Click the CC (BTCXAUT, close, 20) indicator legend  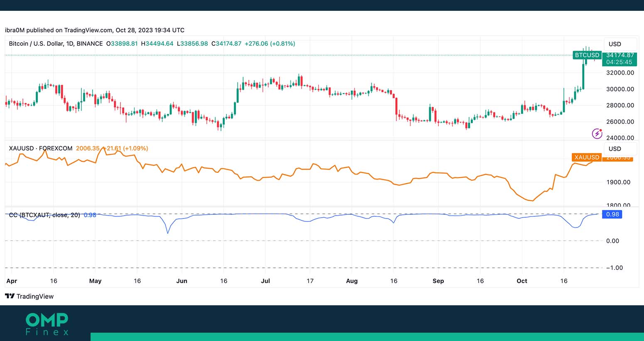pyautogui.click(x=44, y=215)
